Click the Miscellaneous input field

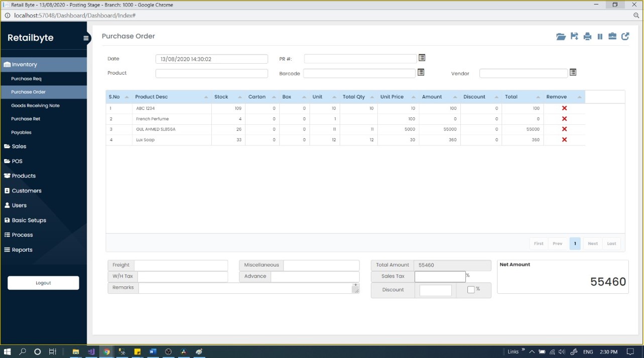(x=321, y=265)
